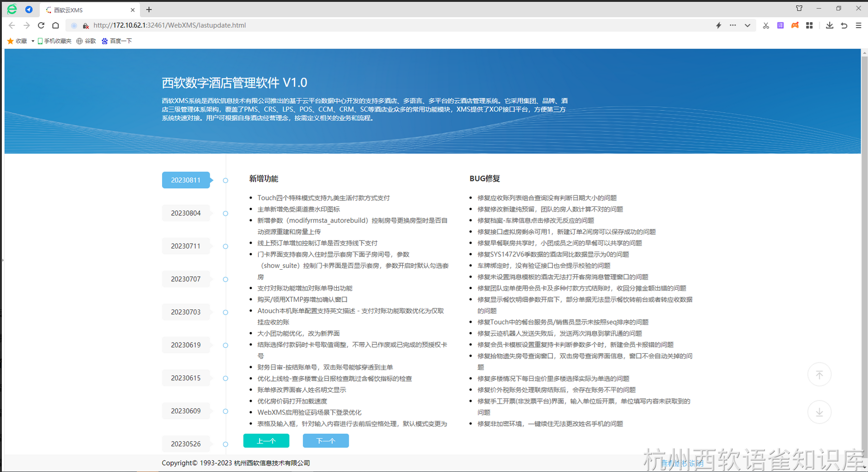This screenshot has height=472, width=868.
Task: Click the BUG修复 heading
Action: pyautogui.click(x=485, y=179)
